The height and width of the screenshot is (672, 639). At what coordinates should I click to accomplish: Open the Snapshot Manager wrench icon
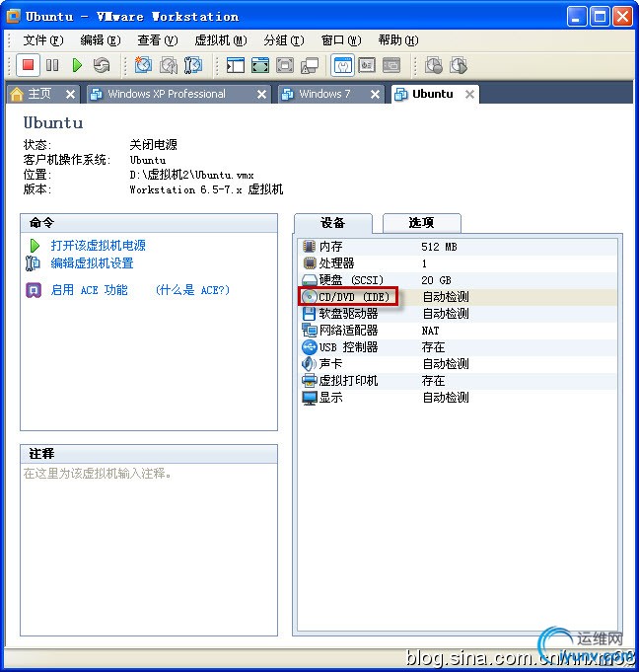(x=192, y=65)
